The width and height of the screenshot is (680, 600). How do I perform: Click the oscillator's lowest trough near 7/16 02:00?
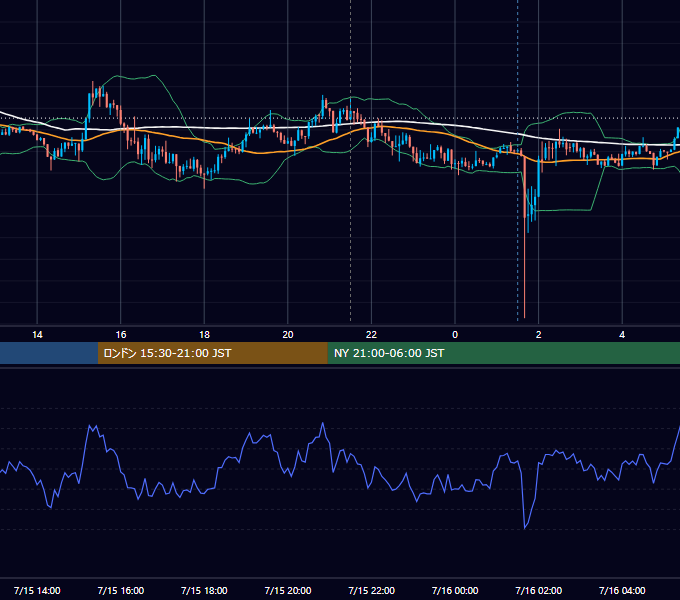click(x=525, y=528)
